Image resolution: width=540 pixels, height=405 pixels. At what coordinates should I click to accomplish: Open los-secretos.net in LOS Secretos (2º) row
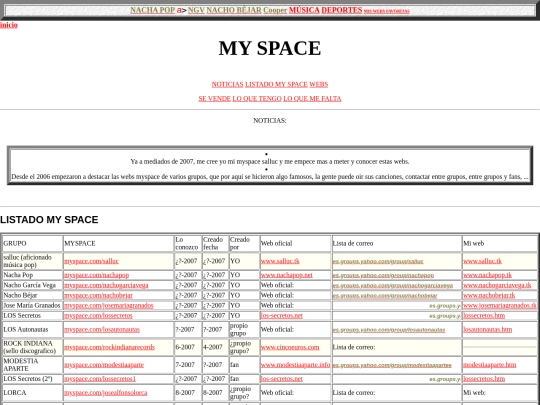click(282, 379)
